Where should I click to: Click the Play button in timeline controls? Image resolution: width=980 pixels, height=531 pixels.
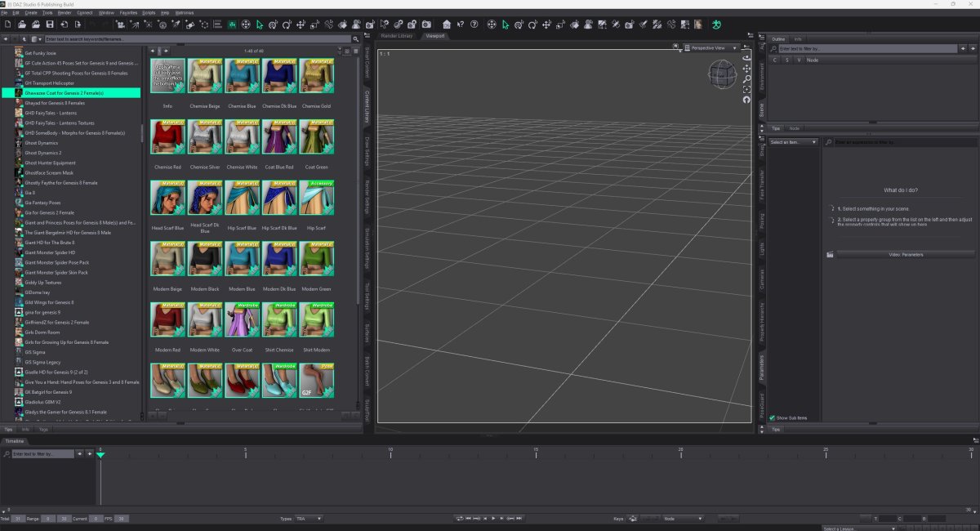click(x=493, y=519)
